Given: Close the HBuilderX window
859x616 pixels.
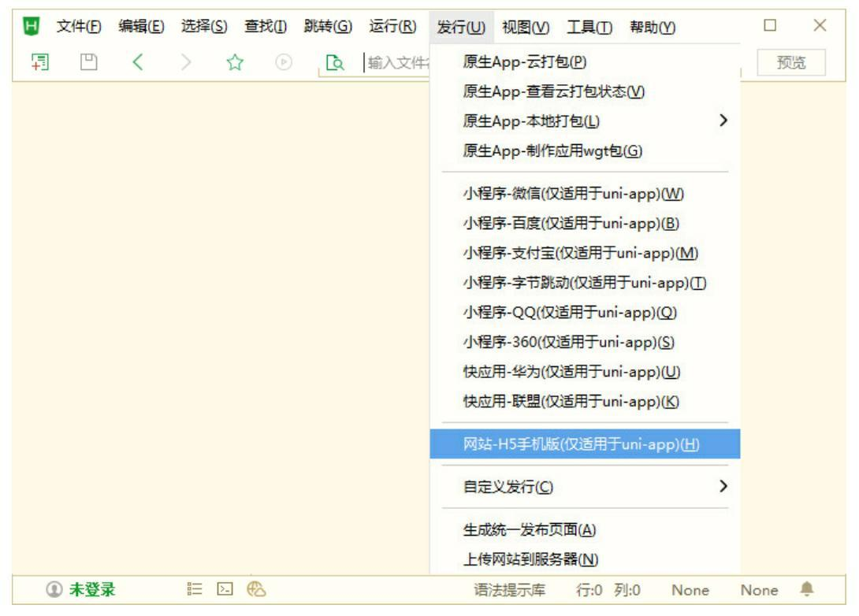Looking at the screenshot, I should coord(820,25).
